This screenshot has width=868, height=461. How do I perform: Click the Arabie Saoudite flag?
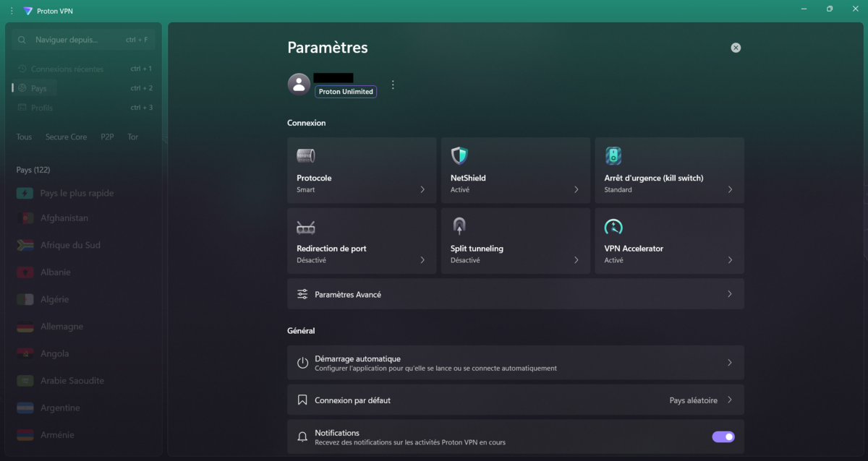pyautogui.click(x=25, y=381)
